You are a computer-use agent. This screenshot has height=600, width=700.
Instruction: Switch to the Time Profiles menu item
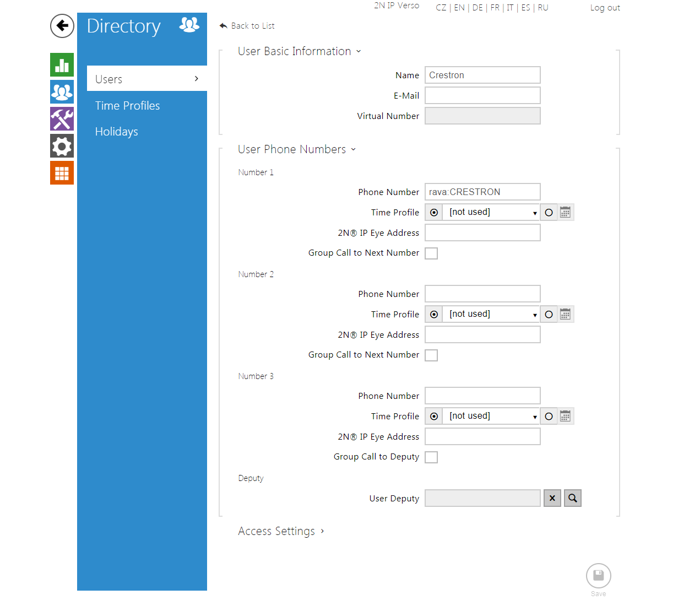(x=127, y=105)
